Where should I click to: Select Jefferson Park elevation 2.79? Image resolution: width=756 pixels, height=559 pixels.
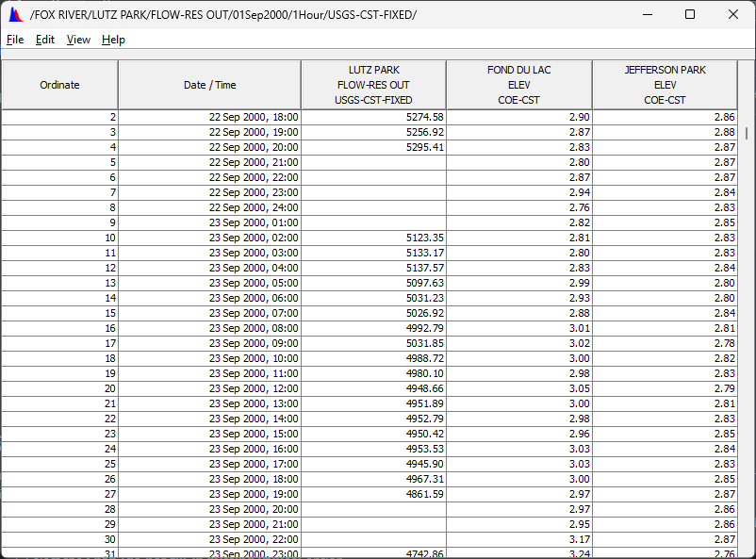(665, 388)
